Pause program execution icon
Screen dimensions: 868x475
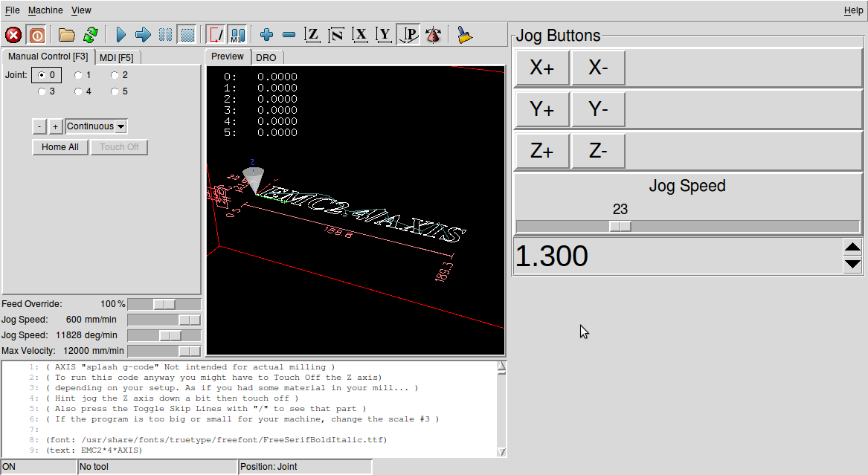tap(165, 36)
